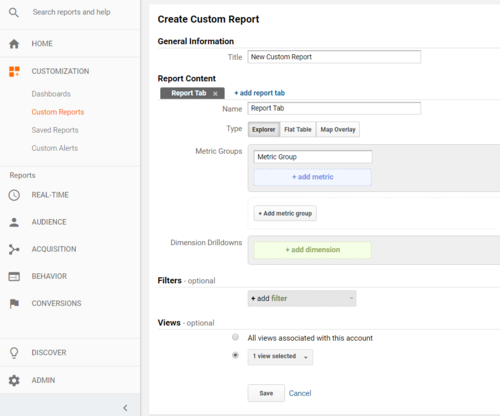The height and width of the screenshot is (416, 500).
Task: Choose the Flat Table report type
Action: 298,129
